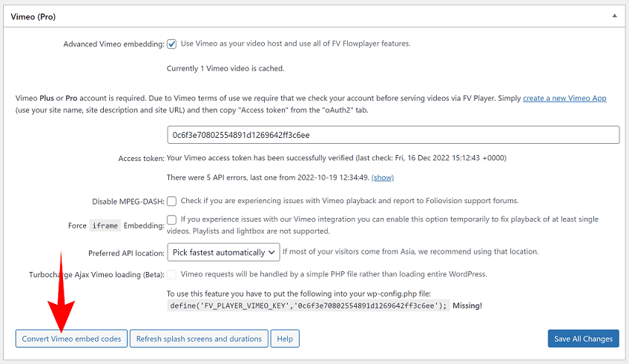Save All Changes

(583, 339)
